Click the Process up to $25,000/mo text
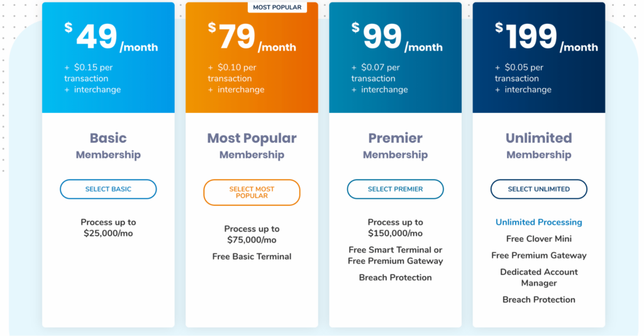This screenshot has width=644, height=336. [108, 228]
